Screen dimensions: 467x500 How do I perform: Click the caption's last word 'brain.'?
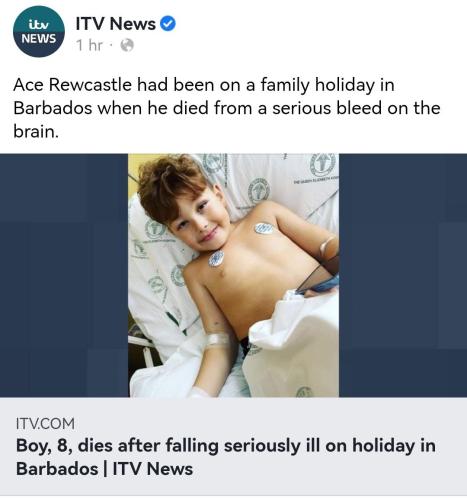(x=36, y=131)
